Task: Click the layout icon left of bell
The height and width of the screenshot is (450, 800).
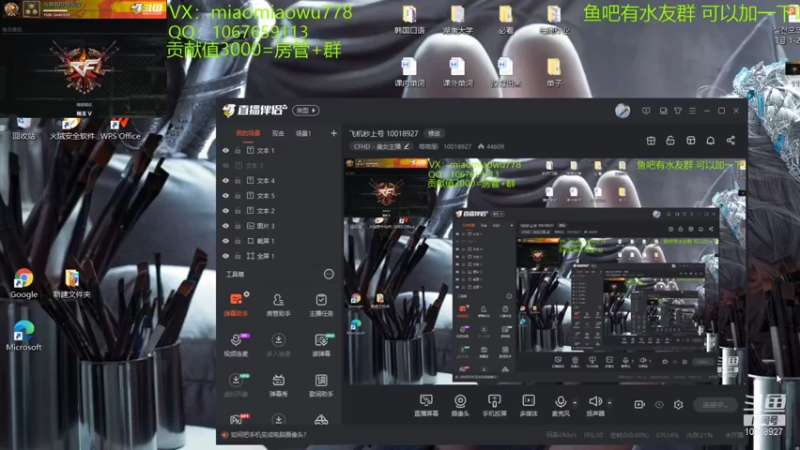Action: click(690, 141)
